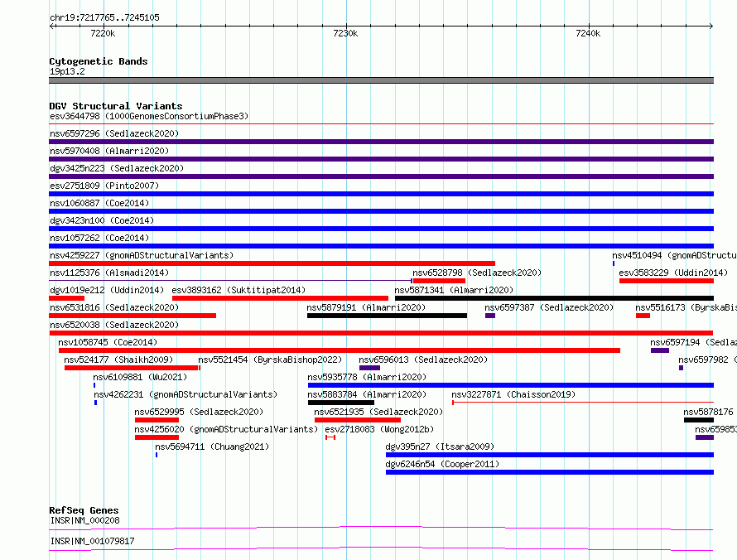Click the 7240k ruler position label
This screenshot has height=560, width=737.
click(588, 33)
